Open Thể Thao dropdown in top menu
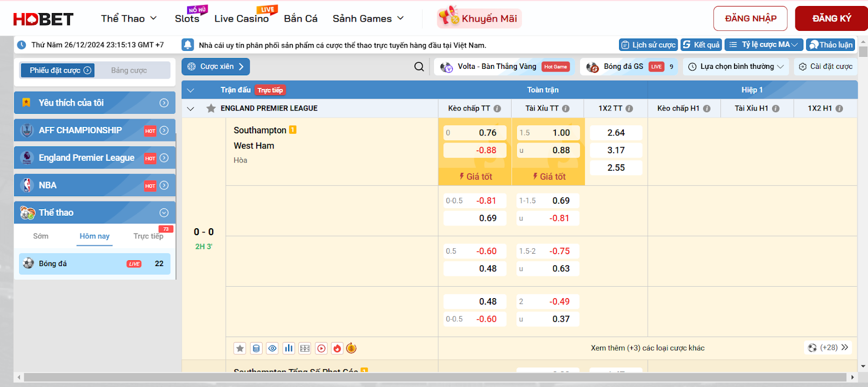Viewport: 868px width, 387px height. point(129,18)
